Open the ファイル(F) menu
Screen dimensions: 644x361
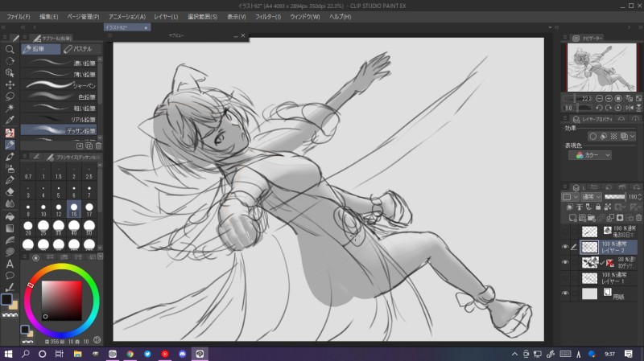19,17
